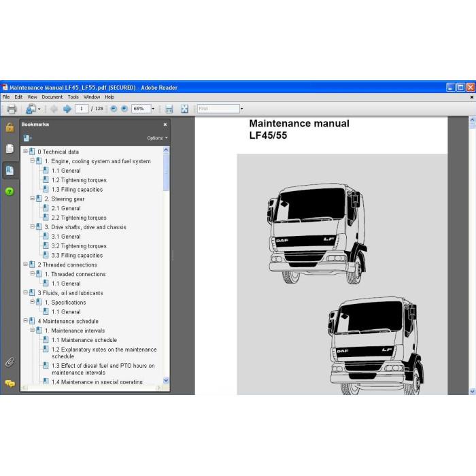476x476 pixels.
Task: Click the zoom out circle icon
Action: [x=114, y=109]
